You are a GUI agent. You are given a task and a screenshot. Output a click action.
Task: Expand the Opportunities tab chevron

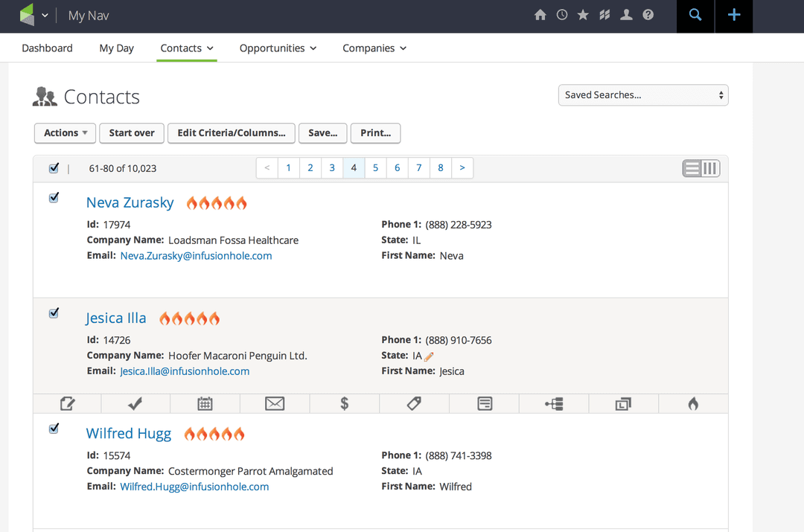(x=313, y=48)
